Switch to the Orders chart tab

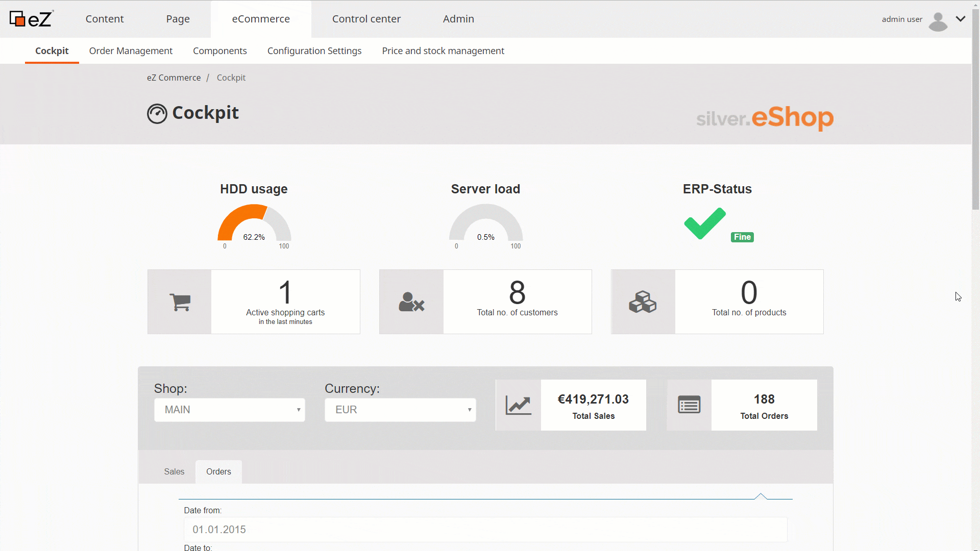pos(218,471)
